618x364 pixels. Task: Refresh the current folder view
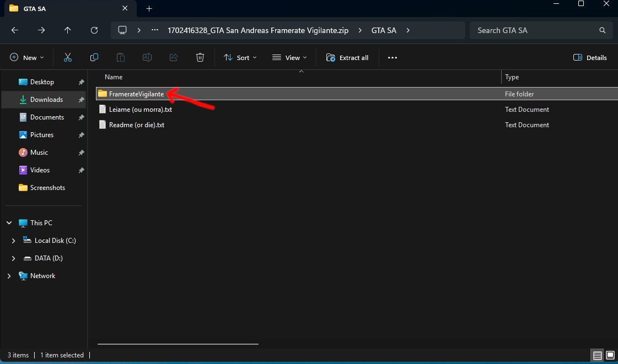click(x=94, y=30)
